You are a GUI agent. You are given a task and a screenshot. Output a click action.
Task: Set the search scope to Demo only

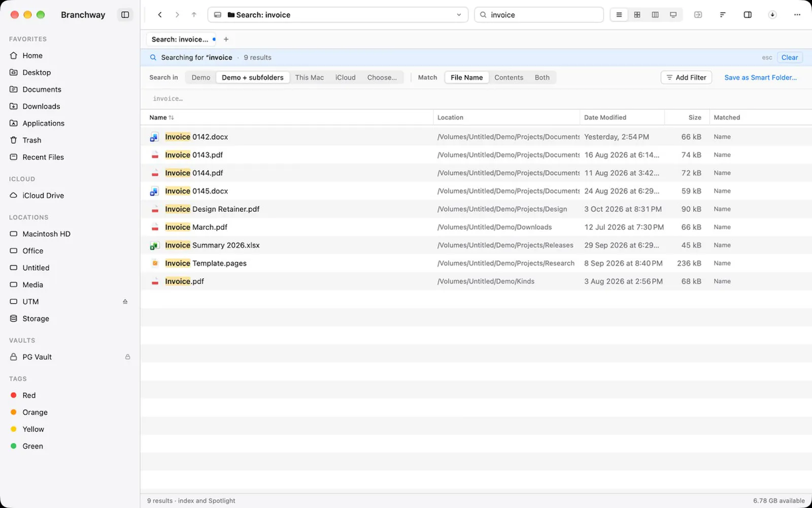pyautogui.click(x=200, y=77)
